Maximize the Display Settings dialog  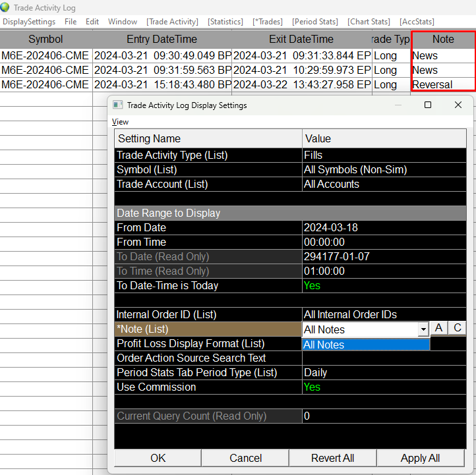coord(428,105)
